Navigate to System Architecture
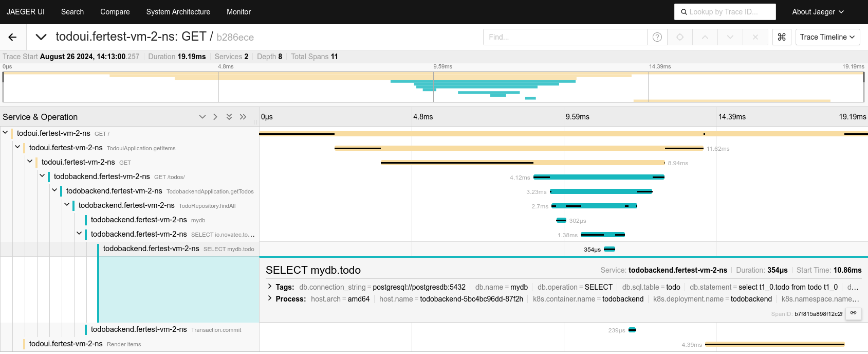868x354 pixels. [178, 12]
